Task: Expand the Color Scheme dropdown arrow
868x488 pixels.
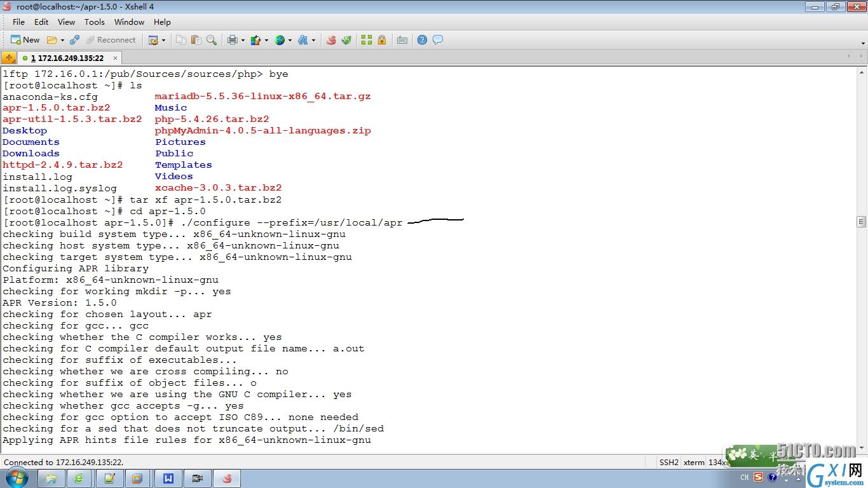Action: (x=266, y=40)
